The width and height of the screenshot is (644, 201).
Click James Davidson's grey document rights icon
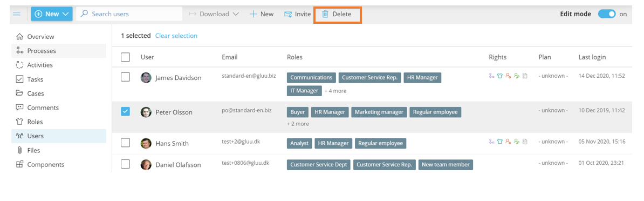[524, 76]
